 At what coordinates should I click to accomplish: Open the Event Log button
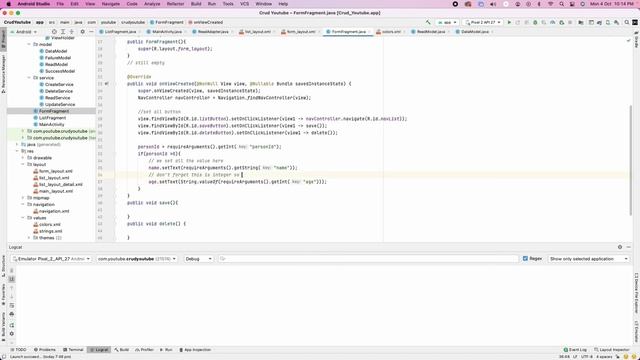coord(575,350)
